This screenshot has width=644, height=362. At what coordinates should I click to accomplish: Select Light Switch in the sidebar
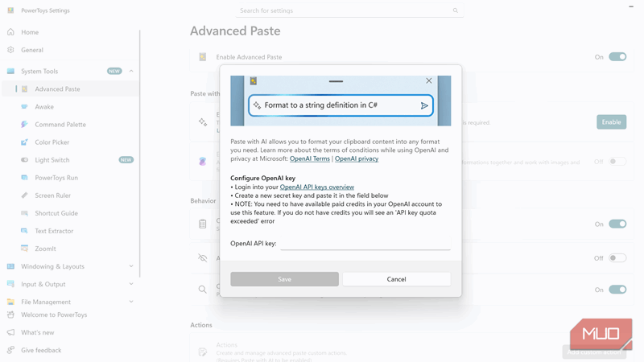pyautogui.click(x=70, y=160)
